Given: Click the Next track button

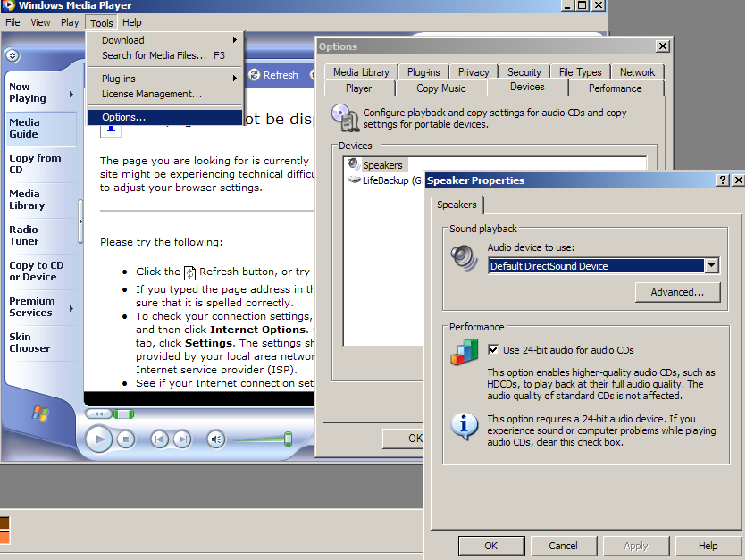Looking at the screenshot, I should [x=182, y=439].
